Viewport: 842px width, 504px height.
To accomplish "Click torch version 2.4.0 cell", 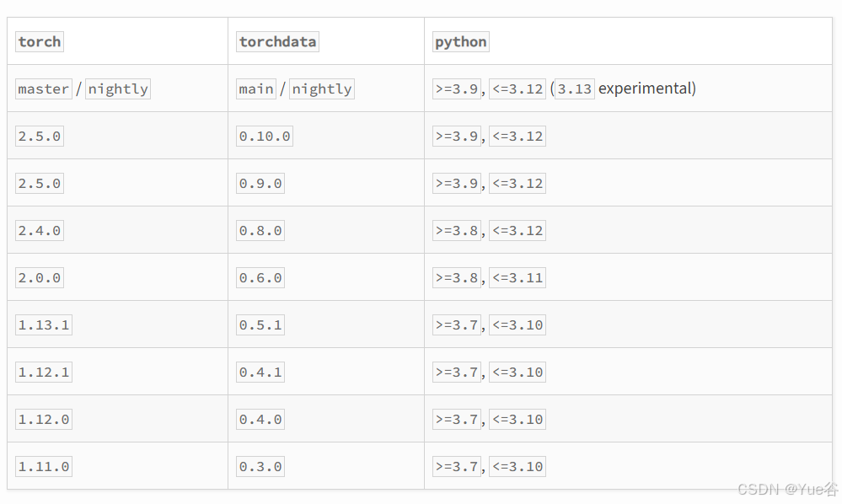I will point(40,231).
